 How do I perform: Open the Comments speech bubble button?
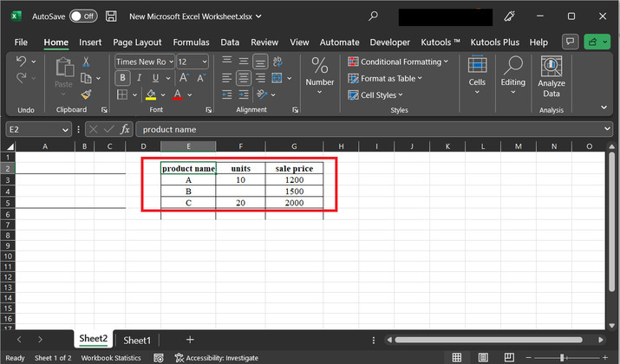[x=571, y=42]
